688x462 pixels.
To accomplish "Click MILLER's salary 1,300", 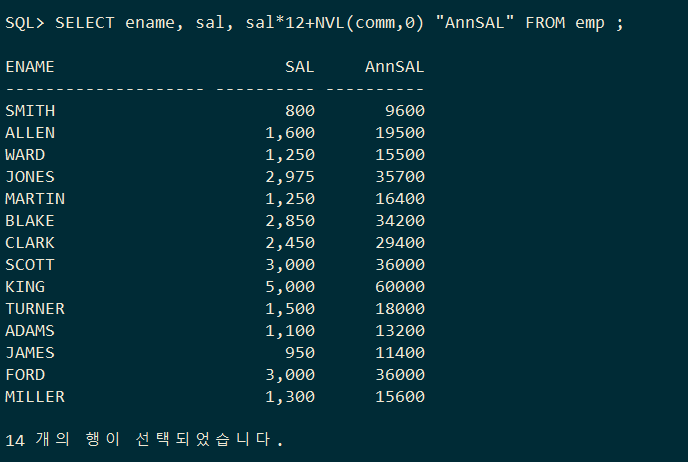I will tap(290, 396).
